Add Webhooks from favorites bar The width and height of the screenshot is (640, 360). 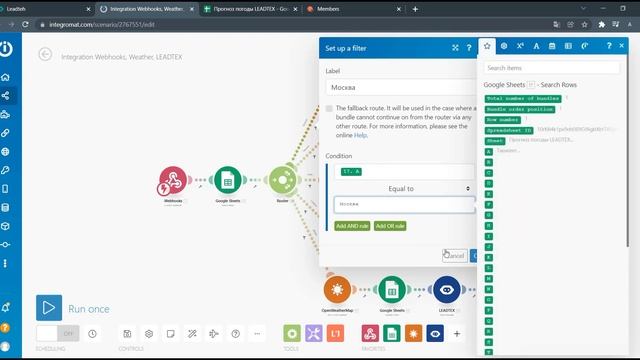tap(370, 333)
